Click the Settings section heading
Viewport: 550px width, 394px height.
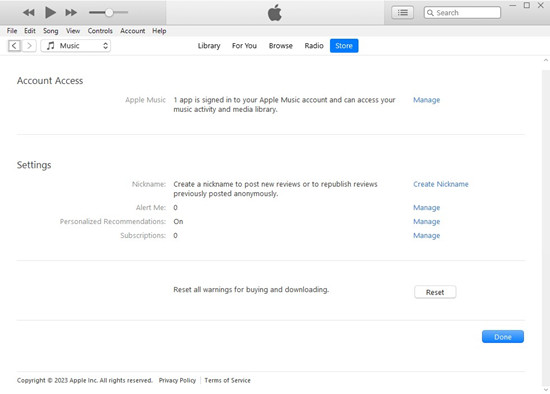tap(34, 165)
